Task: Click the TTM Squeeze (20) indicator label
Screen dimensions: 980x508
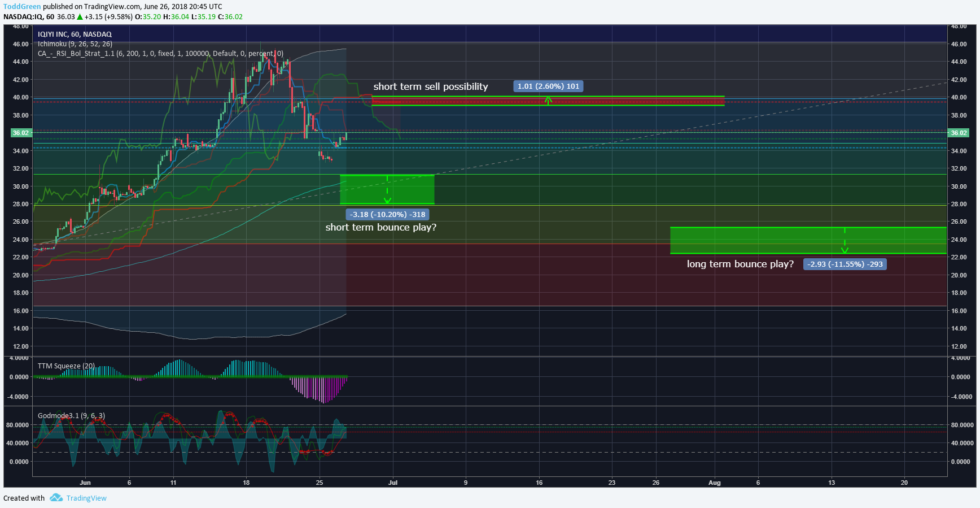Action: pyautogui.click(x=66, y=366)
